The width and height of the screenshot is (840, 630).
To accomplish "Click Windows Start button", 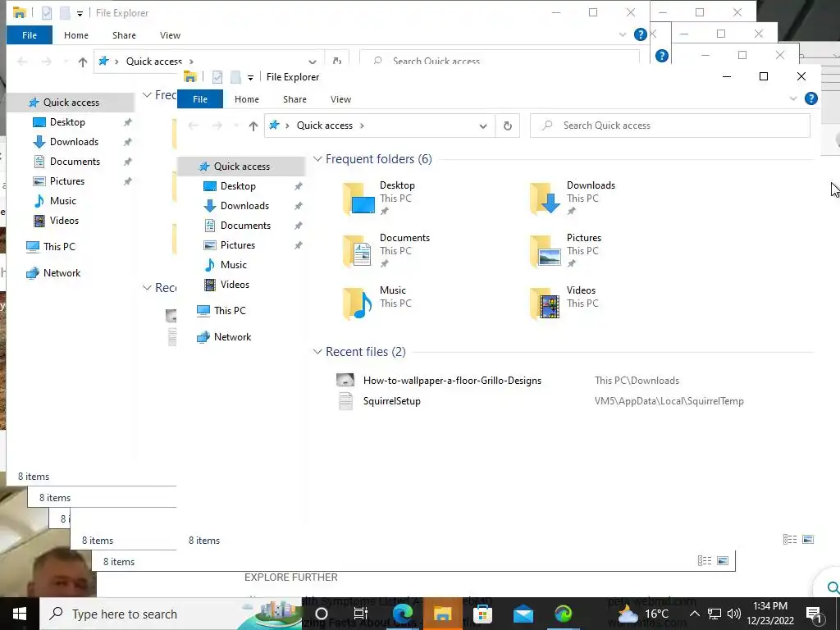I will coord(20,614).
